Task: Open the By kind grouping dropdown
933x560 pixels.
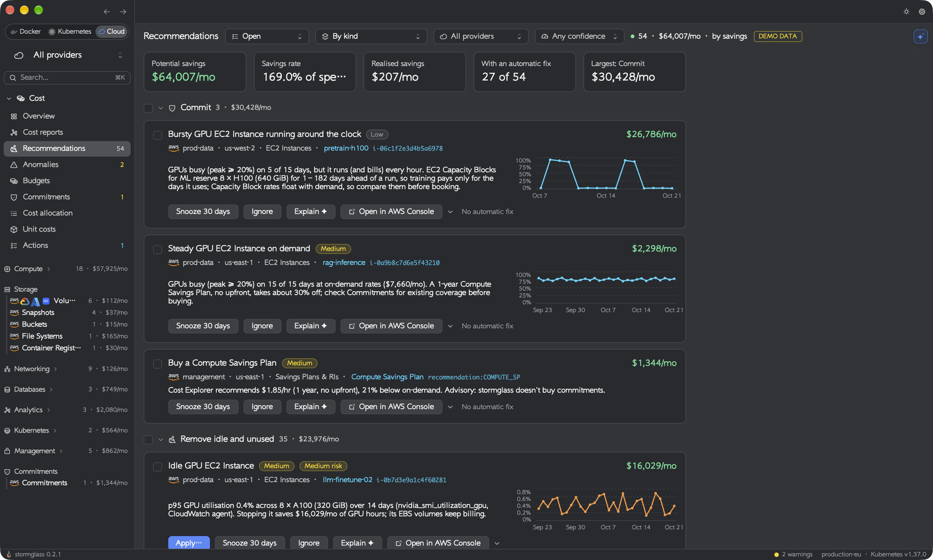Action: (371, 36)
